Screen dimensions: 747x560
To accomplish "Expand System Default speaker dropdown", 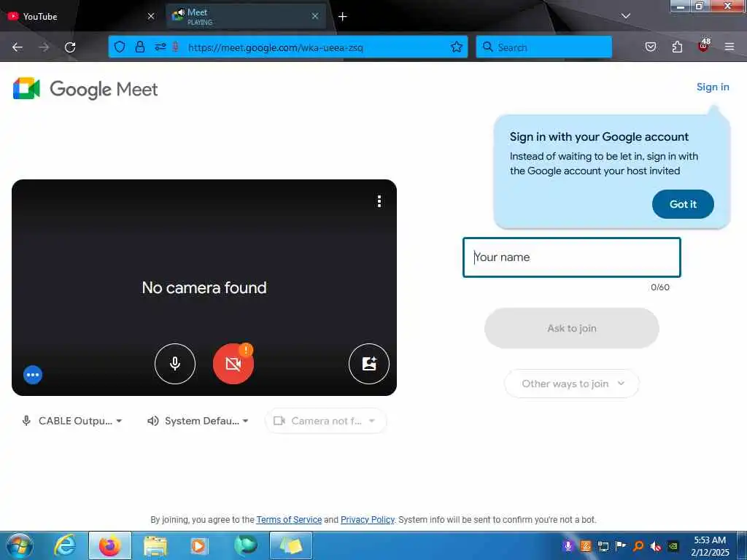I will point(198,421).
